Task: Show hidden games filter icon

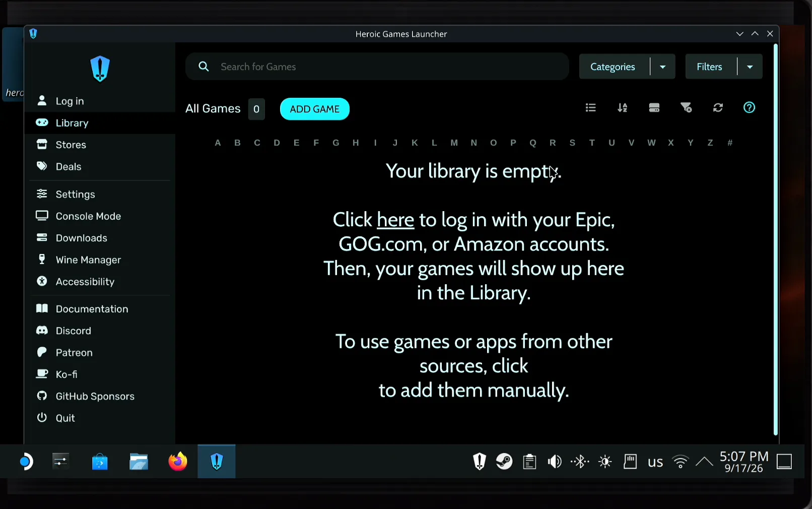Action: [686, 108]
